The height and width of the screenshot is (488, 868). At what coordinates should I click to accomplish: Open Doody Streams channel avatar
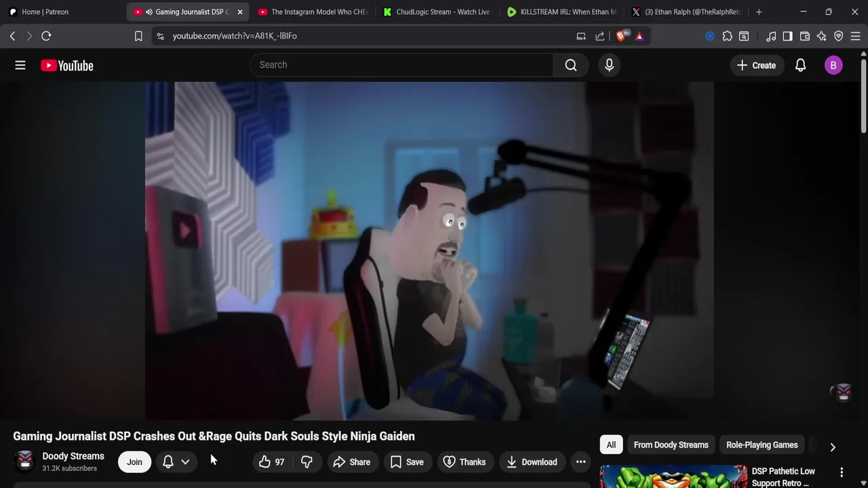point(25,462)
